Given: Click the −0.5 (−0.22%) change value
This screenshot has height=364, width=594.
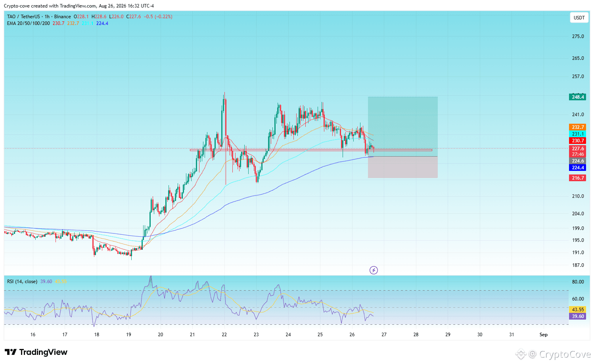Looking at the screenshot, I should pyautogui.click(x=158, y=17).
